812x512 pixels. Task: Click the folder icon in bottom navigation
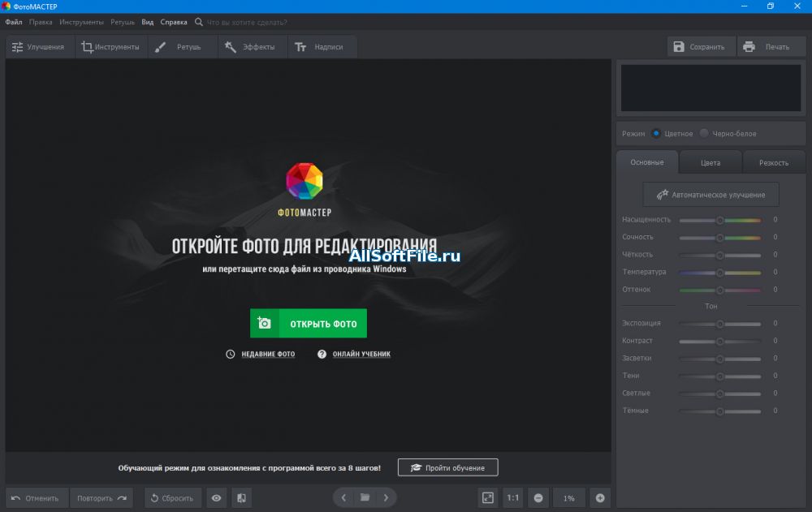coord(365,497)
